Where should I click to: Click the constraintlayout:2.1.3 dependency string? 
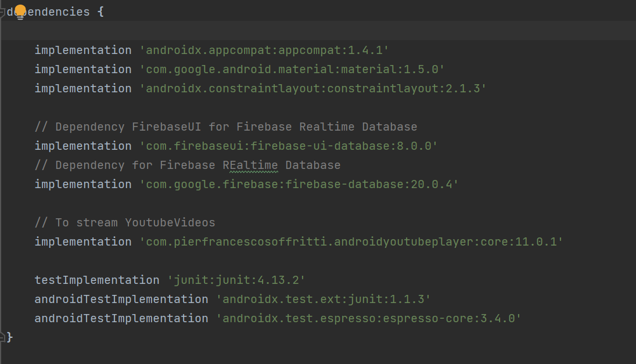(x=312, y=88)
